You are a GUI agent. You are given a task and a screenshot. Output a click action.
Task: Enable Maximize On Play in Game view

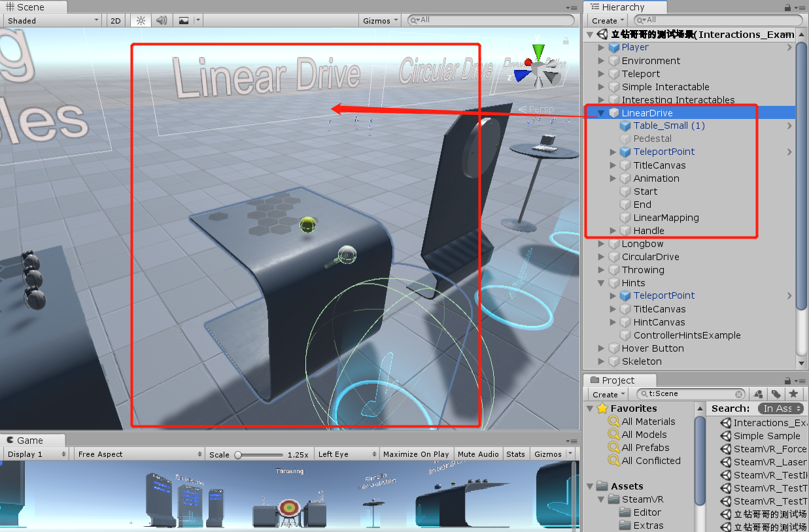417,454
